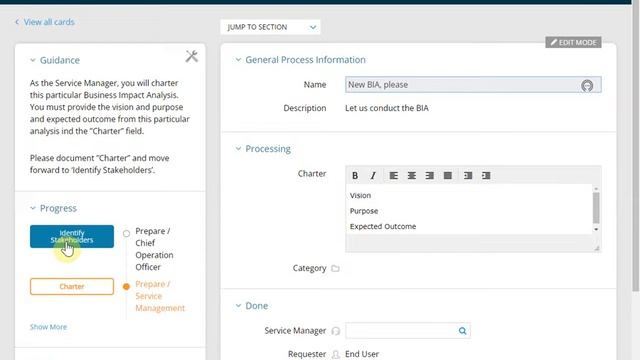Click the Charter progress button
Screen dimensions: 640x360
click(x=72, y=287)
